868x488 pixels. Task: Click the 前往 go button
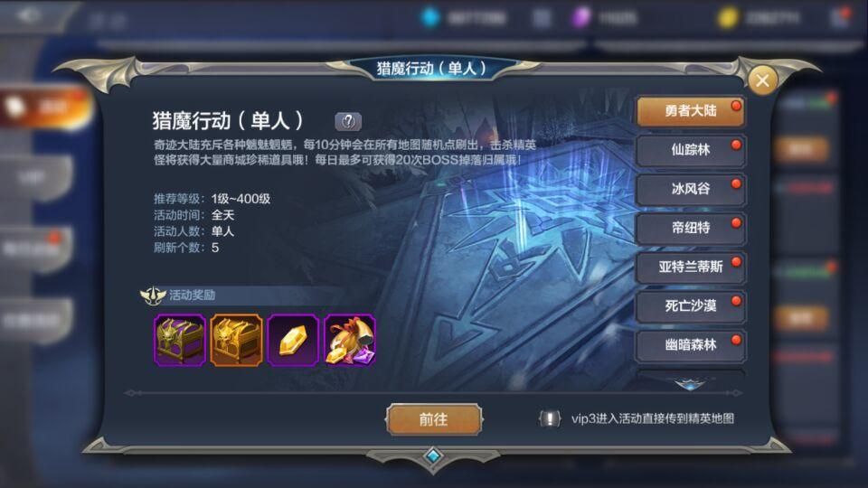click(433, 419)
